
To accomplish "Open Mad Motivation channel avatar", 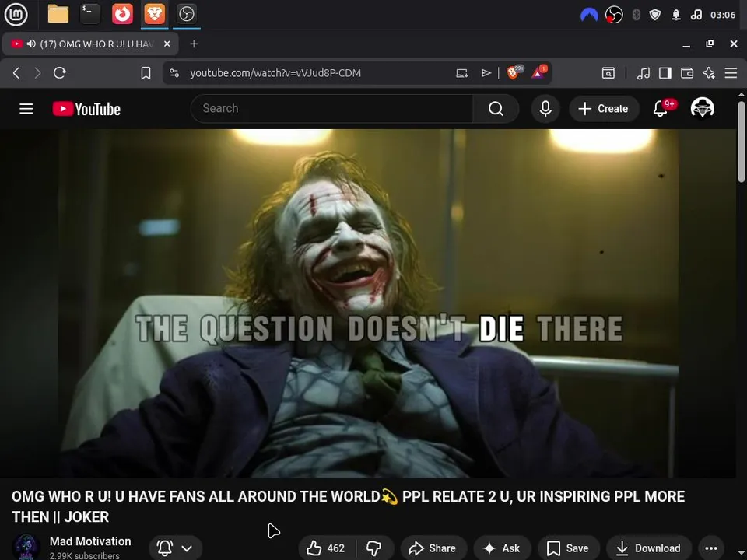I will click(26, 547).
